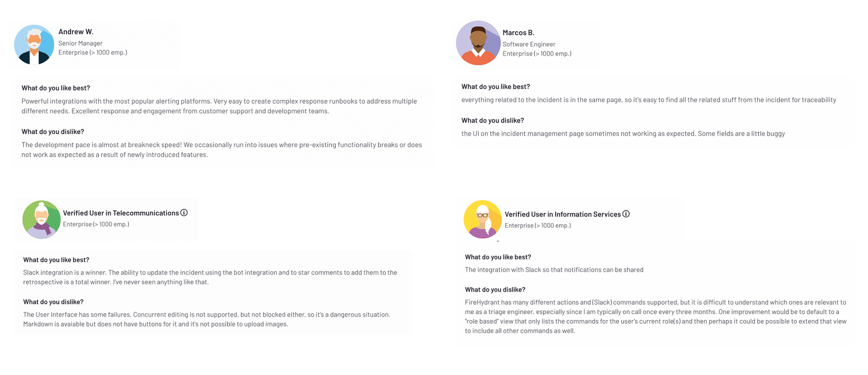Viewport: 868px width, 375px height.
Task: Click Enterprise label under Telecommunications user
Action: [x=96, y=224]
